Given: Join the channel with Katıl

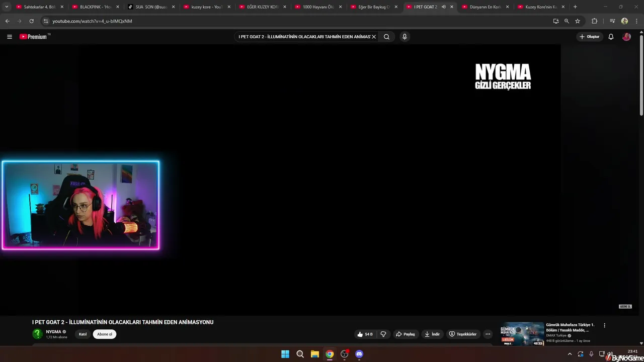Looking at the screenshot, I should pos(83,334).
